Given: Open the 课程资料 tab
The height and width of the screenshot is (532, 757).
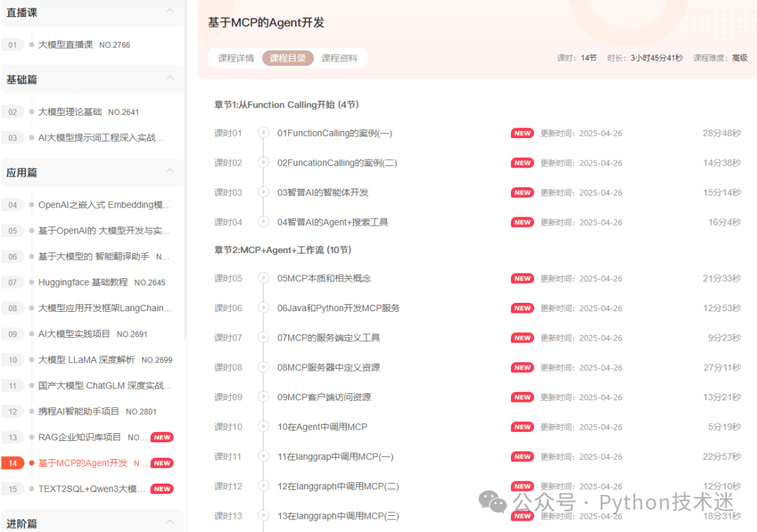Looking at the screenshot, I should click(339, 58).
